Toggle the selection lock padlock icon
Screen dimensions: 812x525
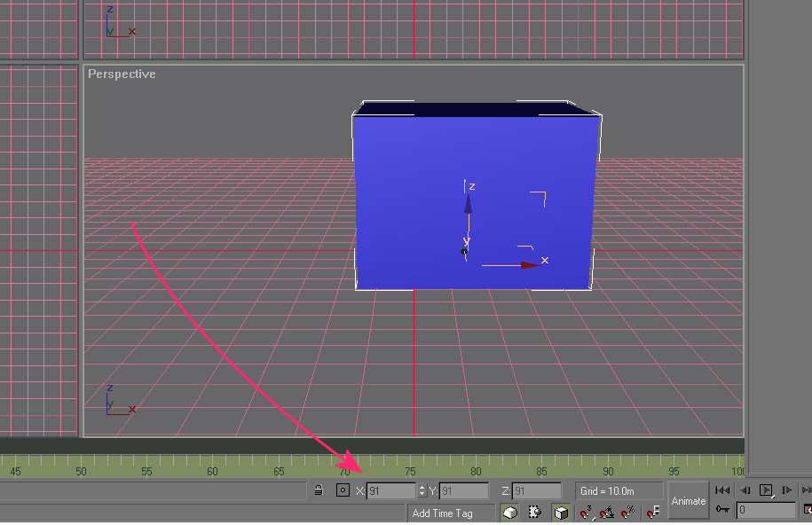(x=319, y=490)
